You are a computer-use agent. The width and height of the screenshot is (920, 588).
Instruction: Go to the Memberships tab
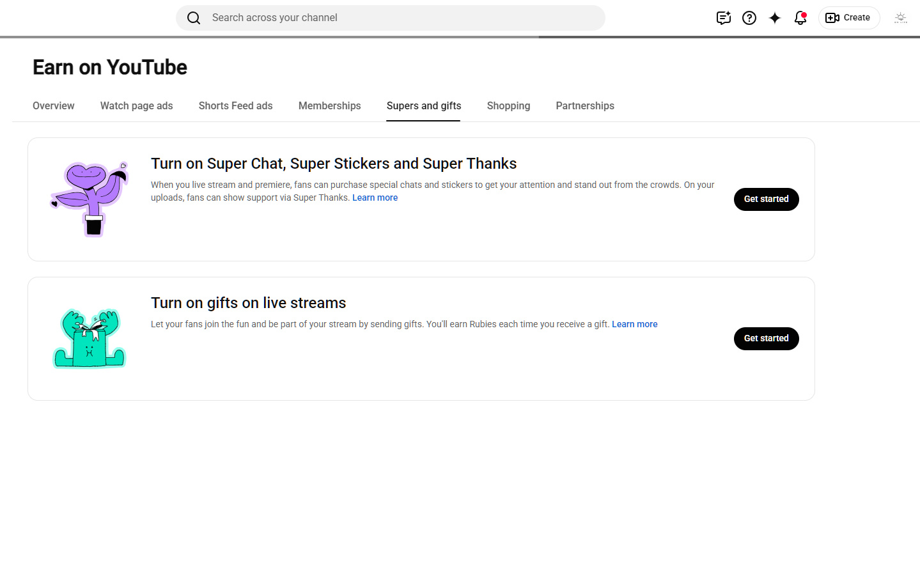click(330, 106)
